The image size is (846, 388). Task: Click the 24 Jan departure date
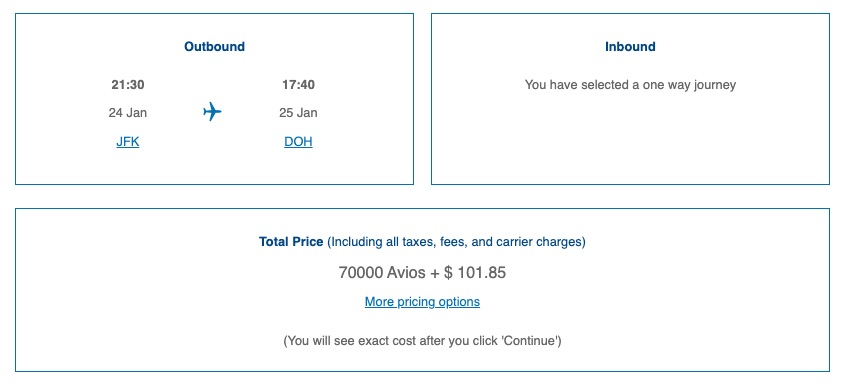[128, 113]
